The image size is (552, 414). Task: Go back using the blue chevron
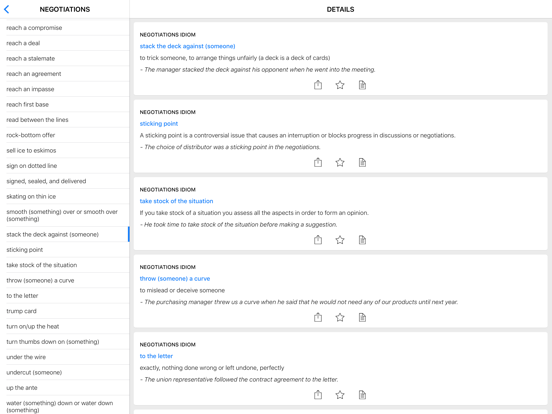tap(7, 10)
